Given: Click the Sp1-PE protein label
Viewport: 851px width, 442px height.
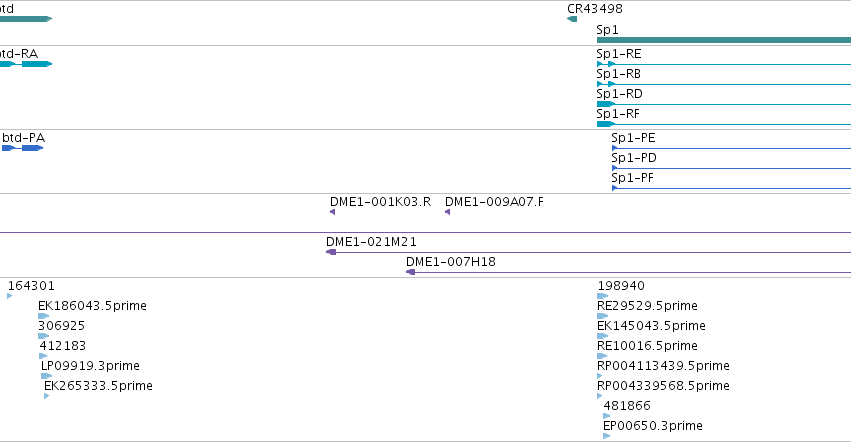Looking at the screenshot, I should tap(633, 138).
